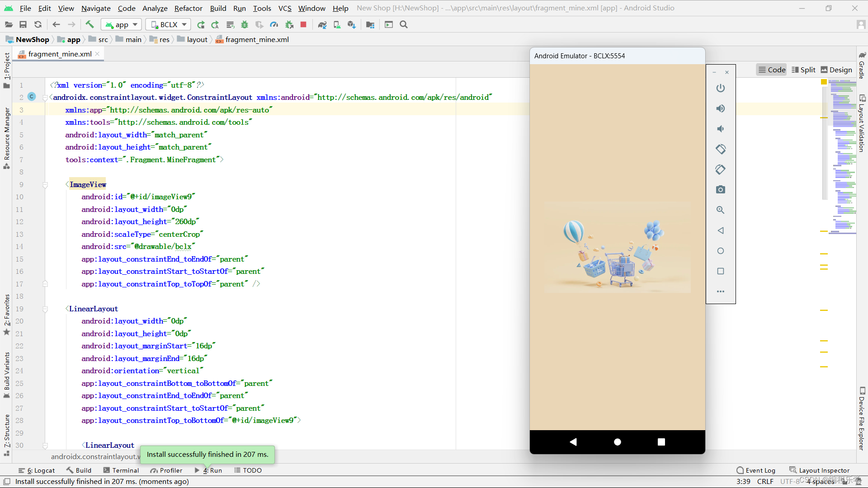
Task: Stop the running app with red square
Action: pyautogui.click(x=303, y=25)
